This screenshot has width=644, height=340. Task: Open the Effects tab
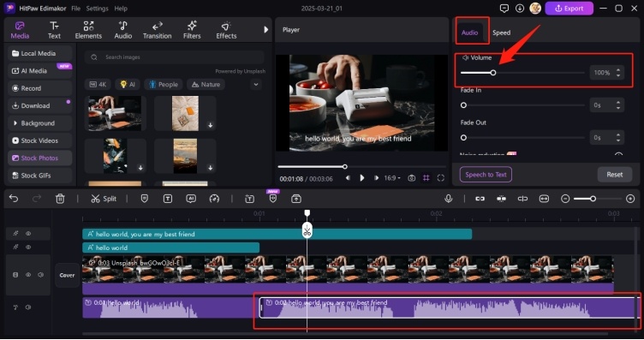pos(226,30)
